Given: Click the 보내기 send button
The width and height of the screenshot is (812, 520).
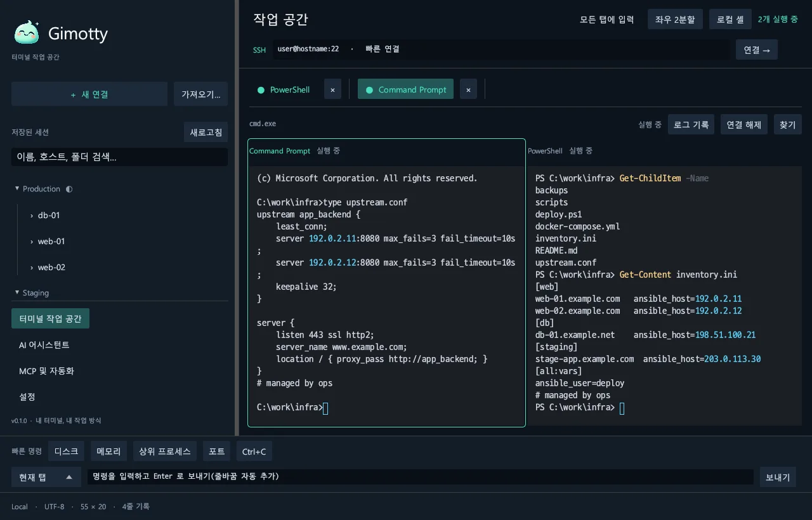Looking at the screenshot, I should (x=778, y=477).
